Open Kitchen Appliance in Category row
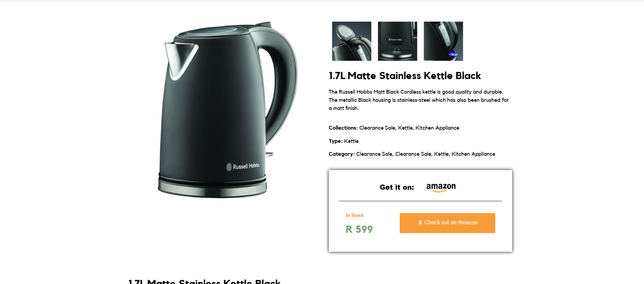 point(473,154)
